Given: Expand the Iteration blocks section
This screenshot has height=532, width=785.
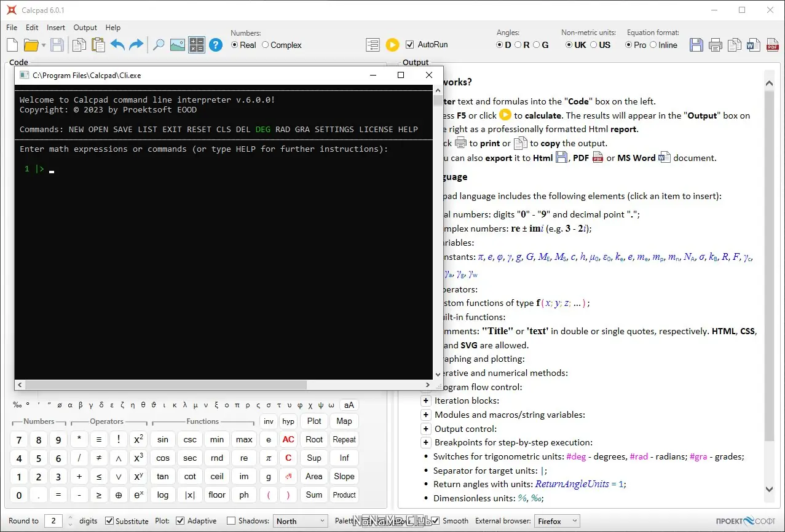Looking at the screenshot, I should click(x=425, y=401).
